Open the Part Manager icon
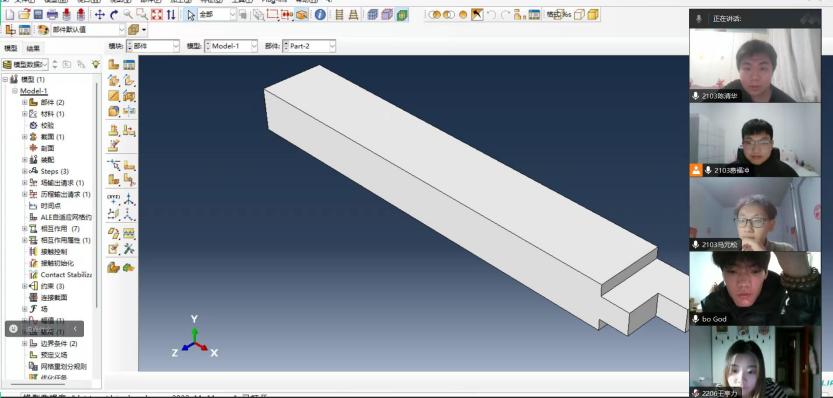833x398 pixels. point(129,65)
